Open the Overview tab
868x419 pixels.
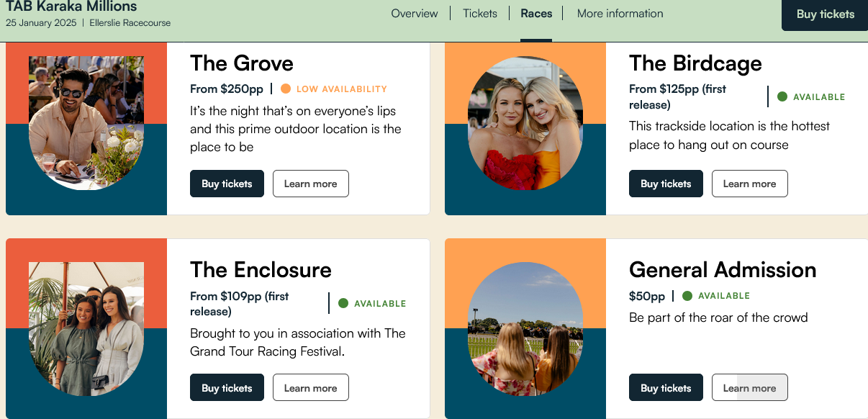(415, 14)
